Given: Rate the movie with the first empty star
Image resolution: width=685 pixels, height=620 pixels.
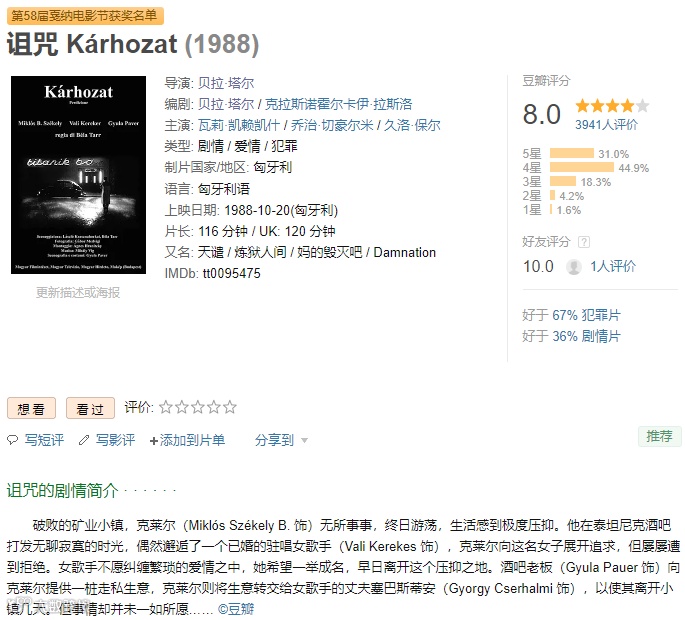Looking at the screenshot, I should click(166, 407).
